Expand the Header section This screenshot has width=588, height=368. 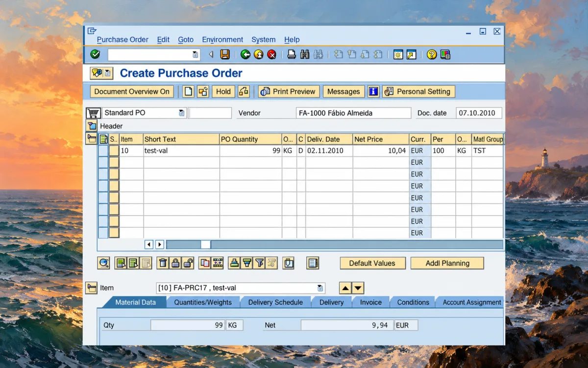click(x=92, y=126)
